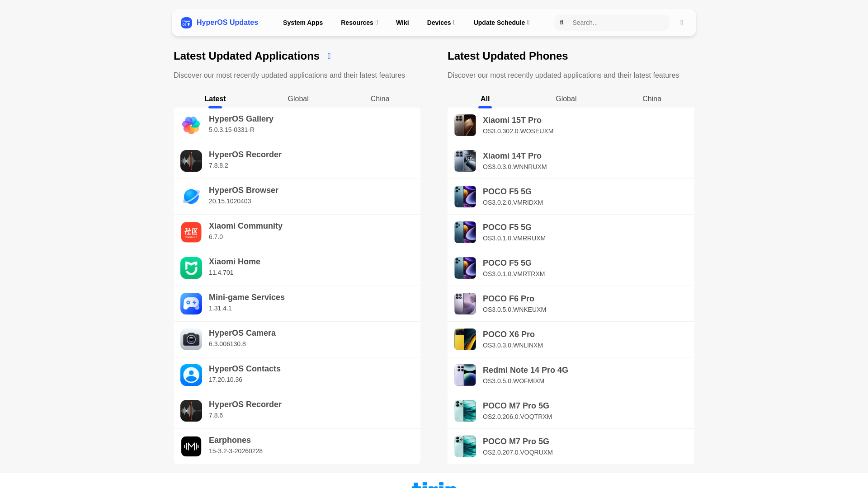Switch to Global applications tab
868x488 pixels.
click(298, 99)
